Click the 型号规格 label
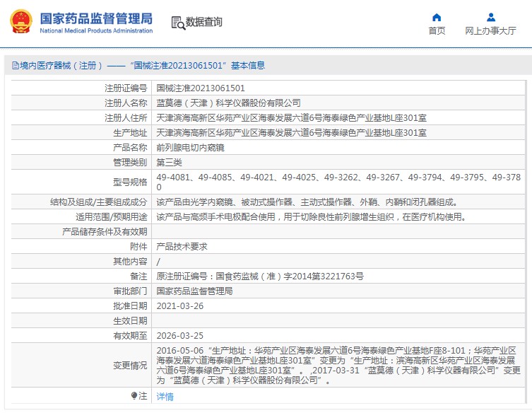 (130, 182)
